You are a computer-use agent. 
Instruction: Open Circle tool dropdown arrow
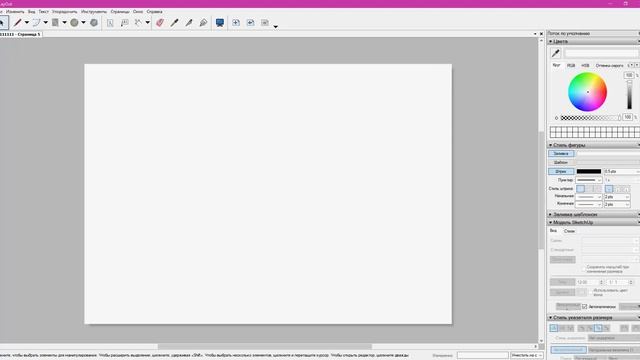click(84, 23)
